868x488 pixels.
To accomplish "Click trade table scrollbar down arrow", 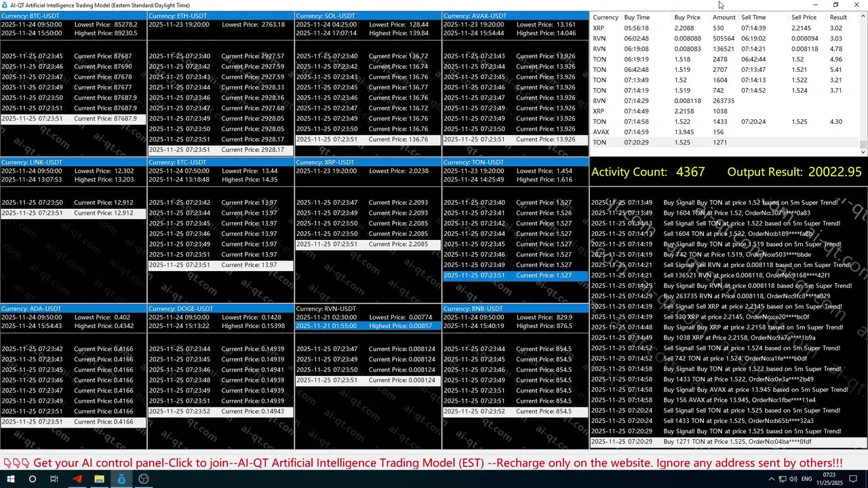I will pyautogui.click(x=863, y=152).
